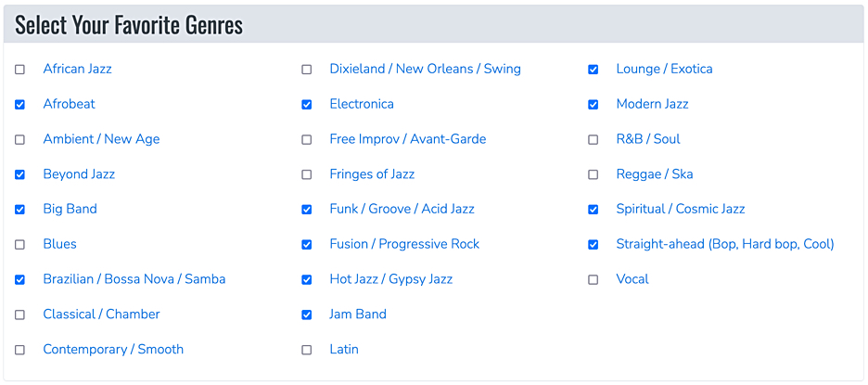Screen dimensions: 868x385
Task: Open the Hot Jazz / Gypsy Jazz link
Action: [x=390, y=278]
